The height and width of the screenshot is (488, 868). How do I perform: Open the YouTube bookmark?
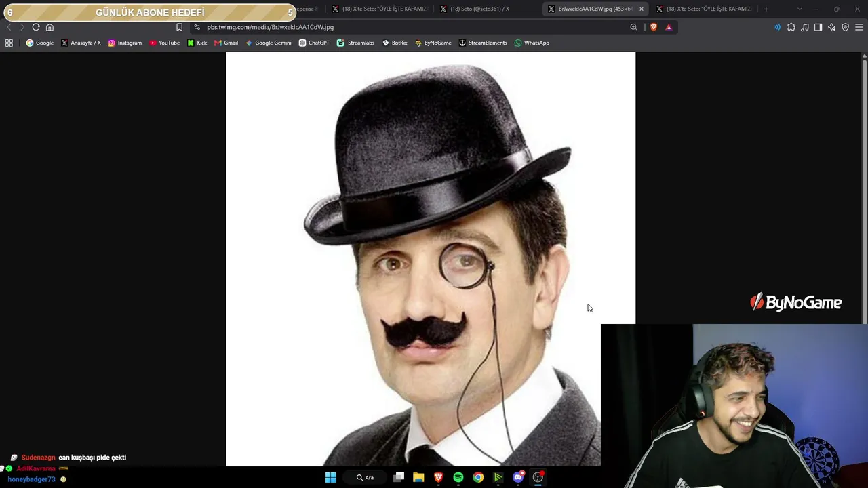pos(165,43)
